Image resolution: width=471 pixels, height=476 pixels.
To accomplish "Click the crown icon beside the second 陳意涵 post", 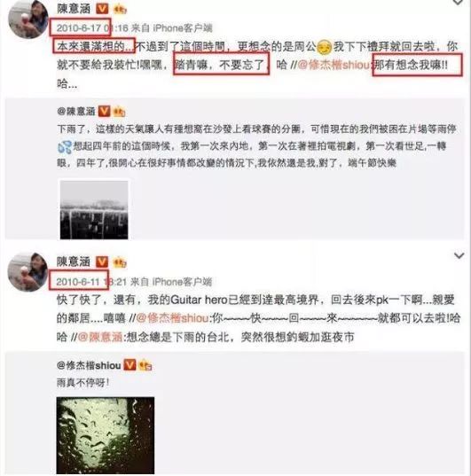I will tap(120, 262).
